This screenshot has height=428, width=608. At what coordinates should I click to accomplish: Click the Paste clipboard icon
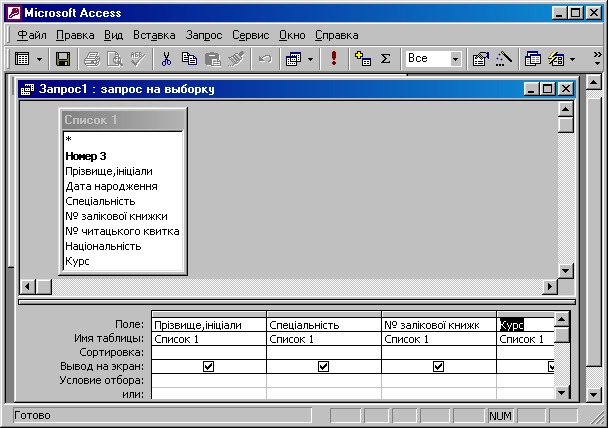pos(212,59)
